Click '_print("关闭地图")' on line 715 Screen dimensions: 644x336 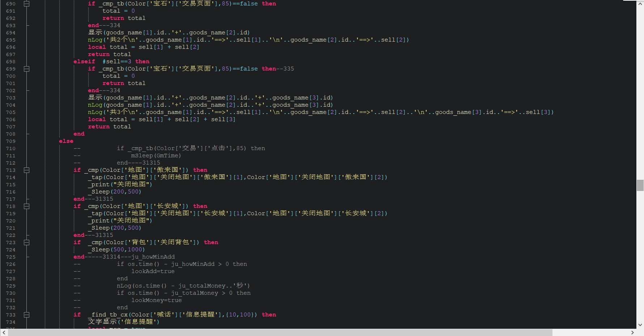[x=120, y=184]
